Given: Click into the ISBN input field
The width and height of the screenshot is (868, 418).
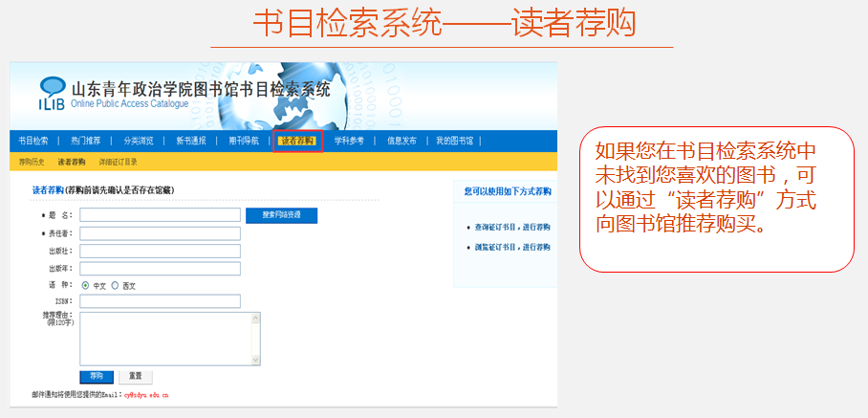Looking at the screenshot, I should coord(160,301).
